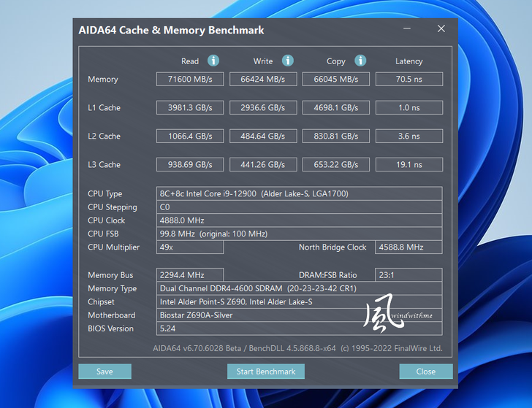Click the Write column header

[263, 61]
